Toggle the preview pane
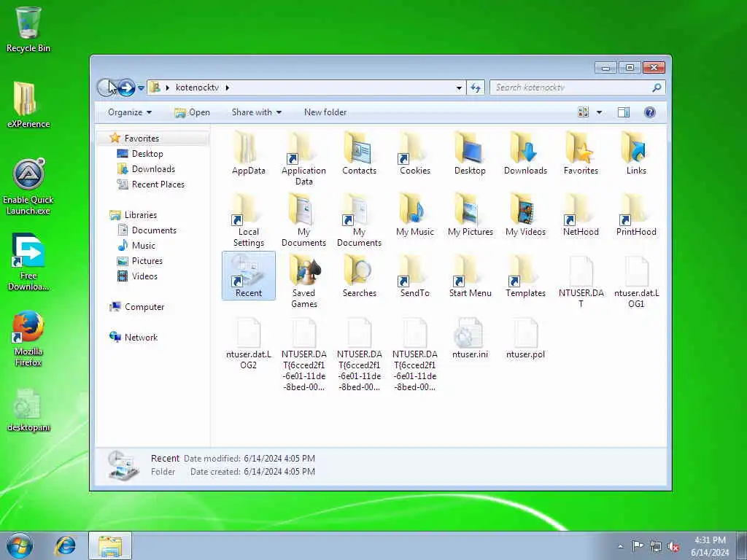The image size is (747, 560). [624, 112]
